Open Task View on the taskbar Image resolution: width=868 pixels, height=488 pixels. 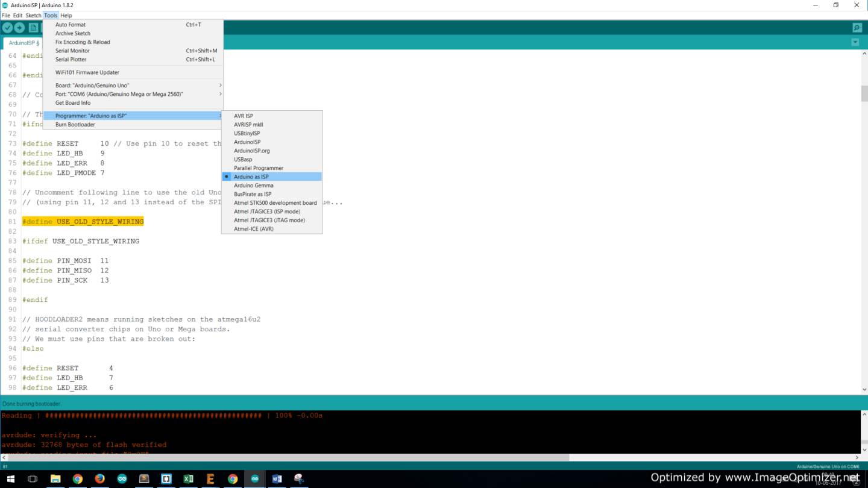33,479
